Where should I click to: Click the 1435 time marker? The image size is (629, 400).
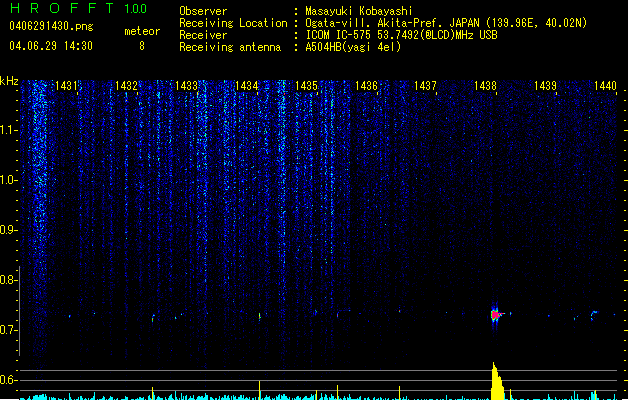[306, 86]
